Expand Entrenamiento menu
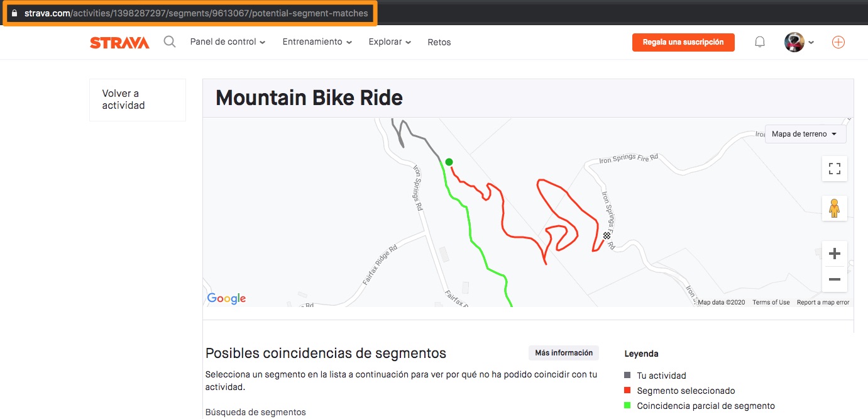Image resolution: width=868 pixels, height=419 pixels. tap(317, 42)
